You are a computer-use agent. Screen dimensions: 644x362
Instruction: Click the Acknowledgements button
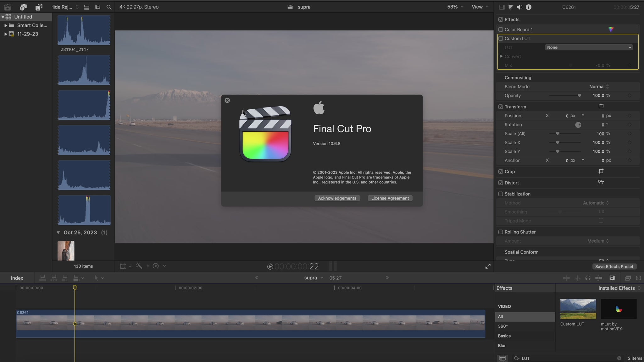(x=337, y=198)
